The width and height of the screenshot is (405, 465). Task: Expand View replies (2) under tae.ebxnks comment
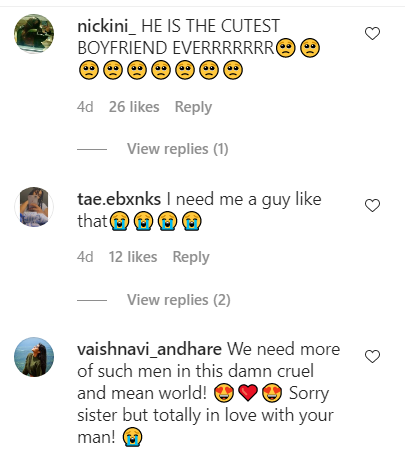pyautogui.click(x=179, y=300)
